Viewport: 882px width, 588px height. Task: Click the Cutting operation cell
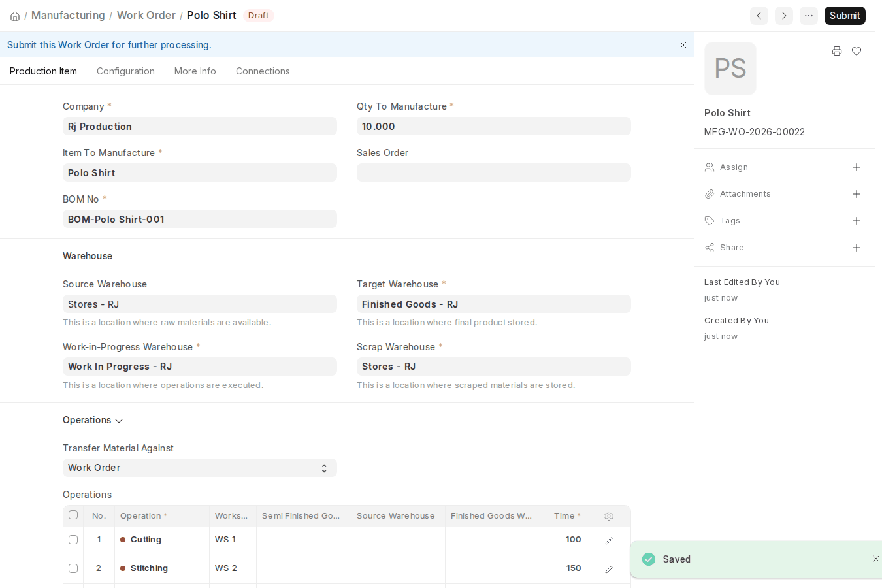pyautogui.click(x=162, y=540)
